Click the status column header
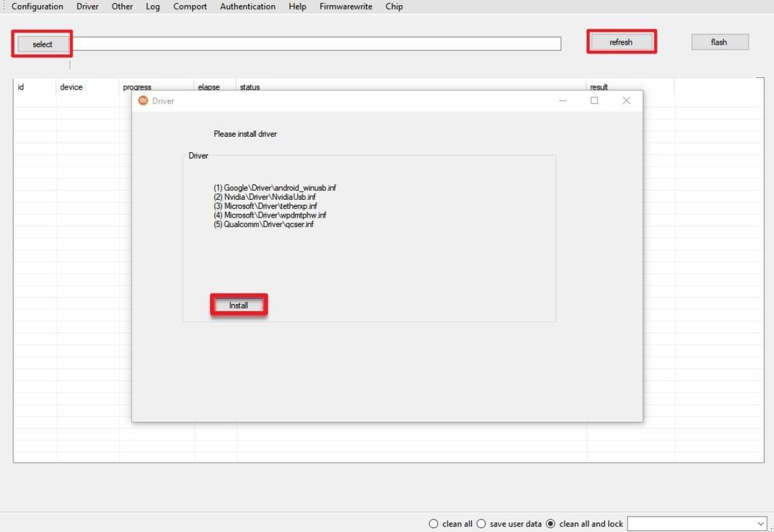 pos(250,87)
